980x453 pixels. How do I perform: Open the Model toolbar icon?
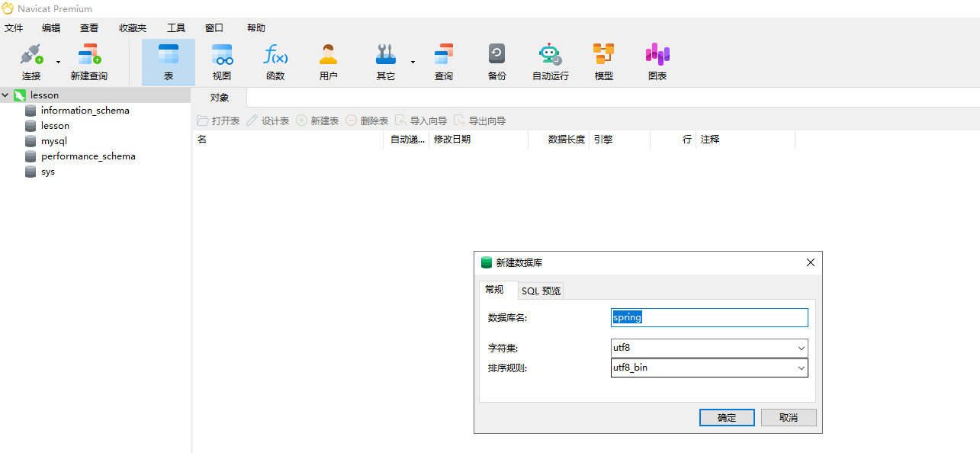[x=604, y=62]
